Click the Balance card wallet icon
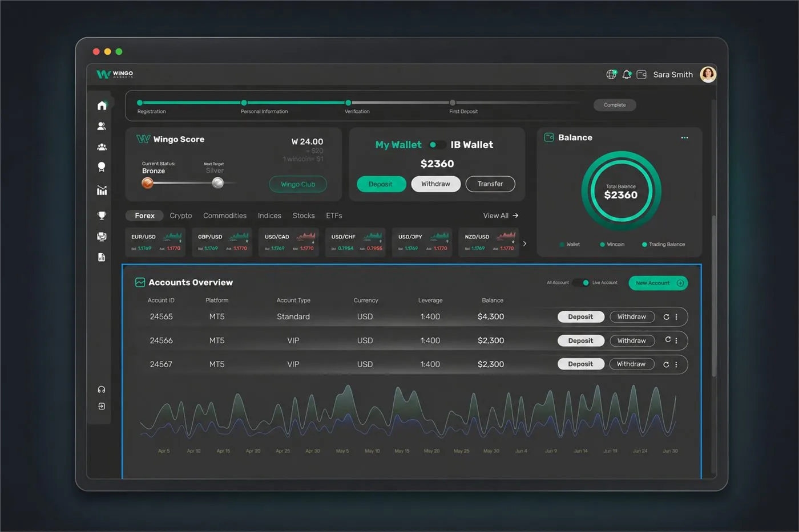The width and height of the screenshot is (799, 532). pos(549,137)
